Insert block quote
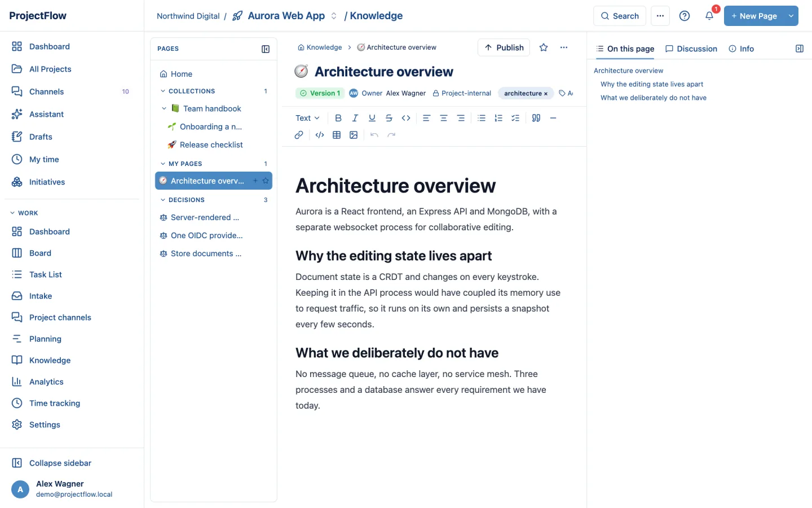The width and height of the screenshot is (812, 508). [x=536, y=118]
